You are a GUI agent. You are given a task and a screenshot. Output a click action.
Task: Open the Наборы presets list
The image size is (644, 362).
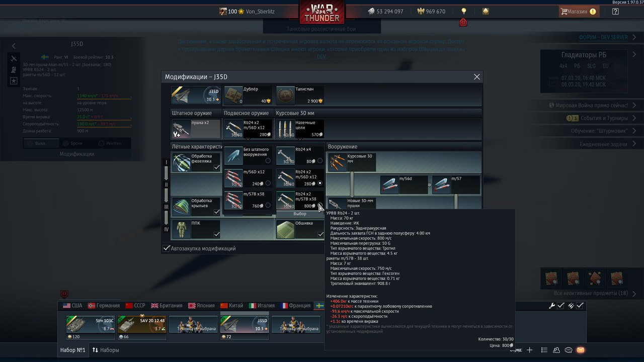(x=106, y=350)
